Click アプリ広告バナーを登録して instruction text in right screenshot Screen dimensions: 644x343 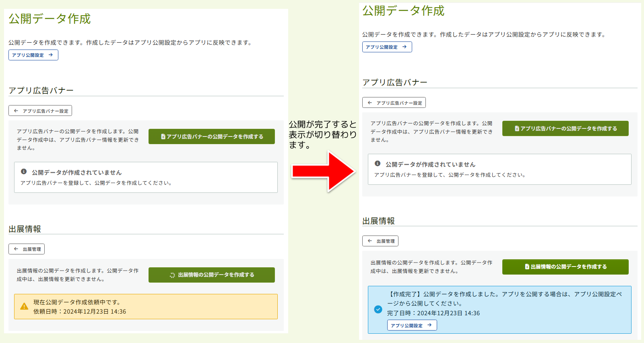click(450, 175)
